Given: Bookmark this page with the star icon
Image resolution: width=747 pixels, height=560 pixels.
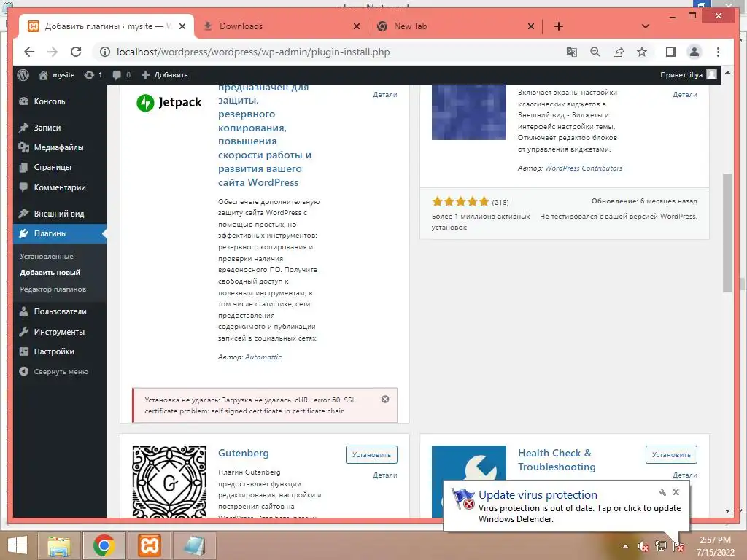Looking at the screenshot, I should (642, 52).
